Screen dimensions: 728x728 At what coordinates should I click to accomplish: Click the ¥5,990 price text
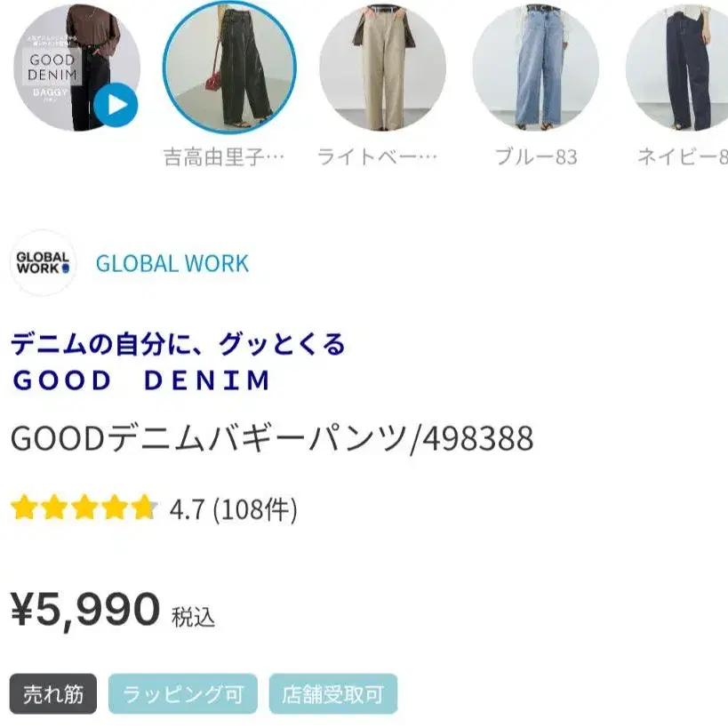pyautogui.click(x=85, y=609)
